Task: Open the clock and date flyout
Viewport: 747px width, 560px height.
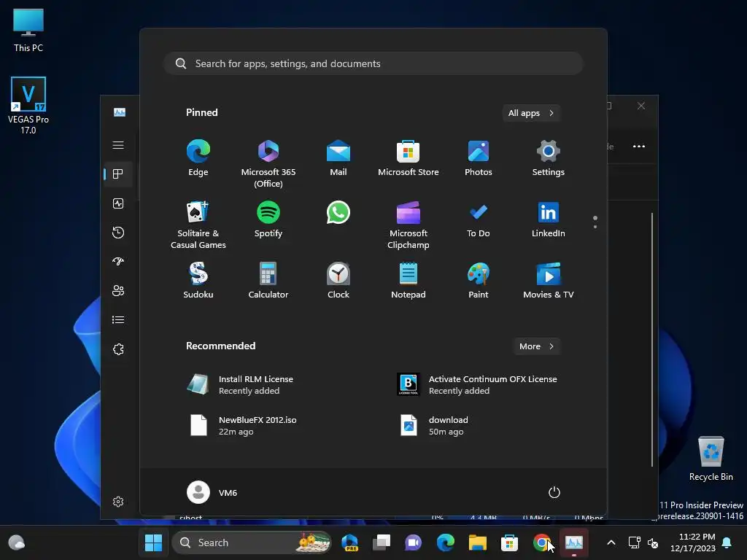Action: click(x=693, y=542)
